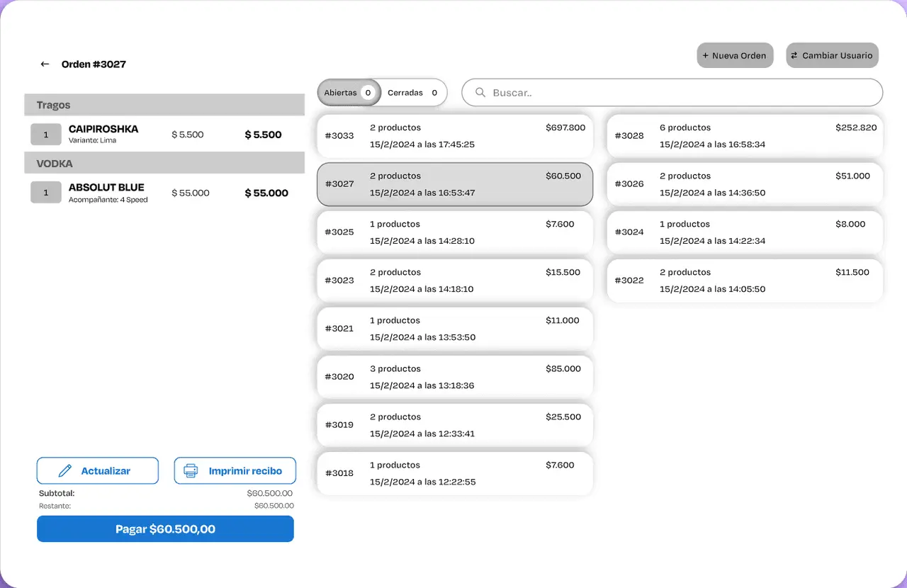The image size is (907, 588).
Task: Click the magnifier search icon
Action: (480, 93)
